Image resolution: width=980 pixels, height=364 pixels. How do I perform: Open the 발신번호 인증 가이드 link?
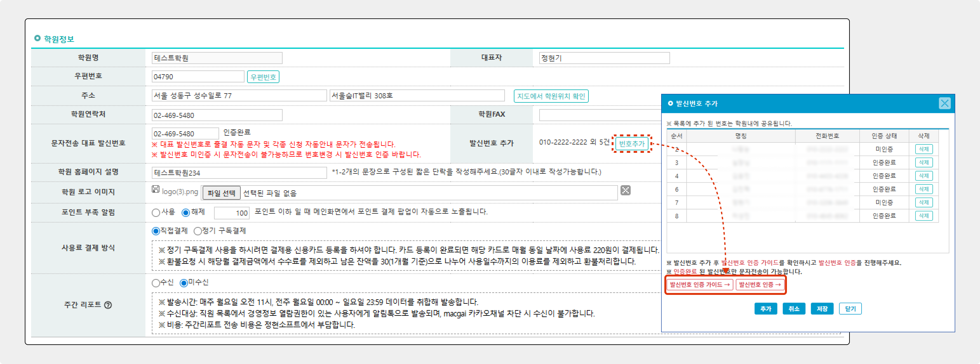(x=699, y=285)
